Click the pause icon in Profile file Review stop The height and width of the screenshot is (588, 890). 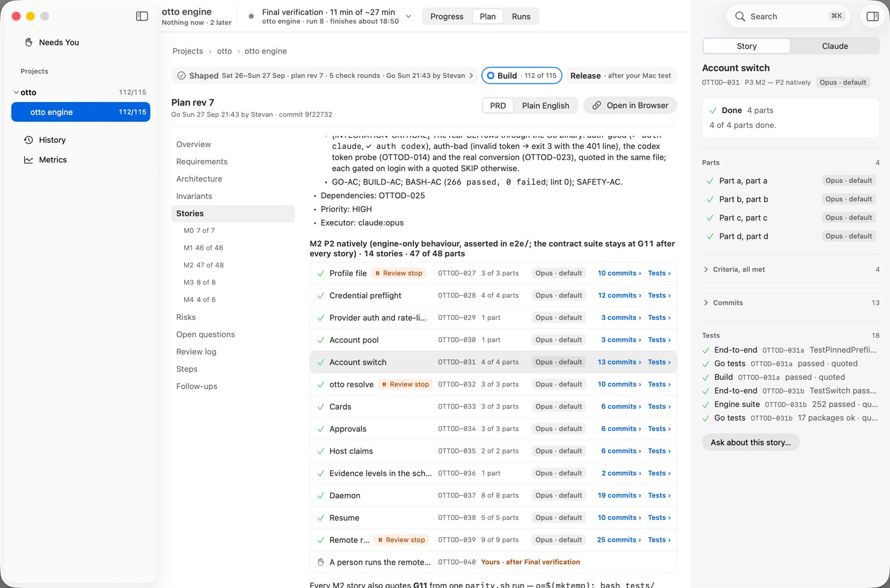tap(378, 273)
